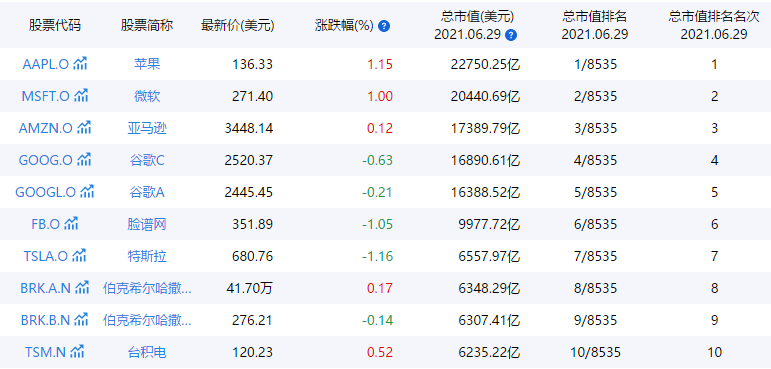Open the chart icon next to FB.O
This screenshot has height=369, width=771.
pos(71,224)
